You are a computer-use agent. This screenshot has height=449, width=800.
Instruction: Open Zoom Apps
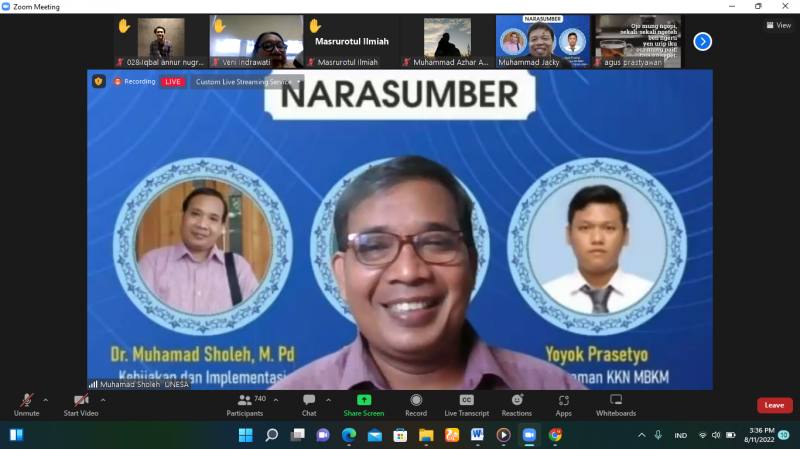563,405
